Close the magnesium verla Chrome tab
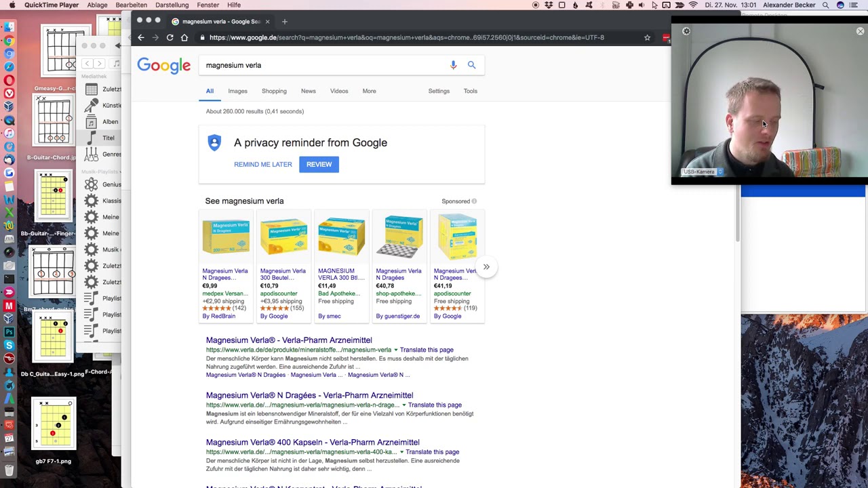This screenshot has height=488, width=868. click(267, 22)
